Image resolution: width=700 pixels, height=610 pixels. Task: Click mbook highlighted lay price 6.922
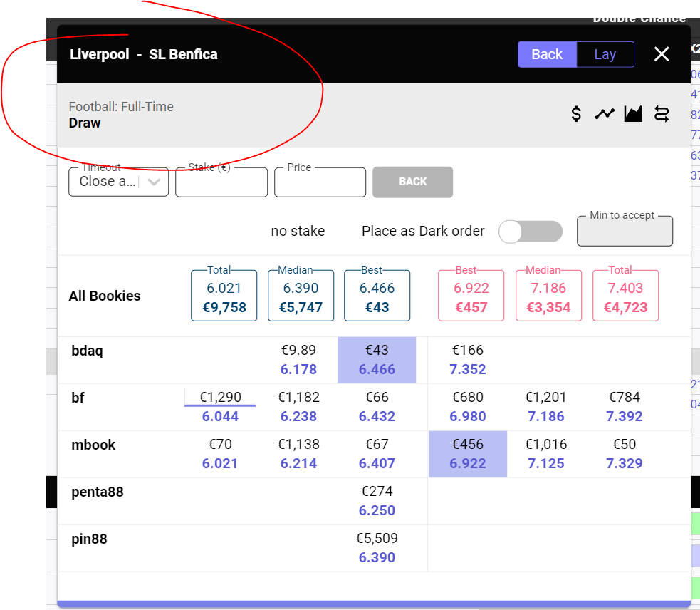point(467,463)
